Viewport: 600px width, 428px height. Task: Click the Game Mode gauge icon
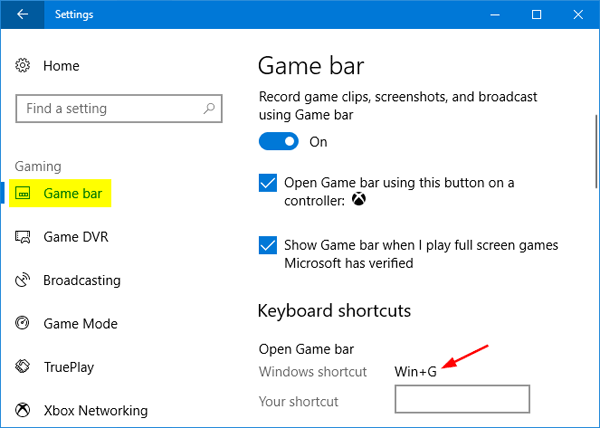[23, 323]
